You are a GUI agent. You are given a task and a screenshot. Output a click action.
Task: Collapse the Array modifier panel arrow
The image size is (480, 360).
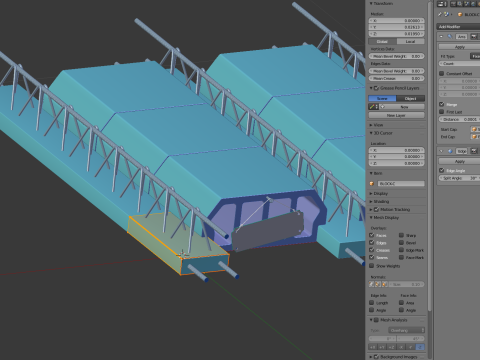click(x=441, y=37)
